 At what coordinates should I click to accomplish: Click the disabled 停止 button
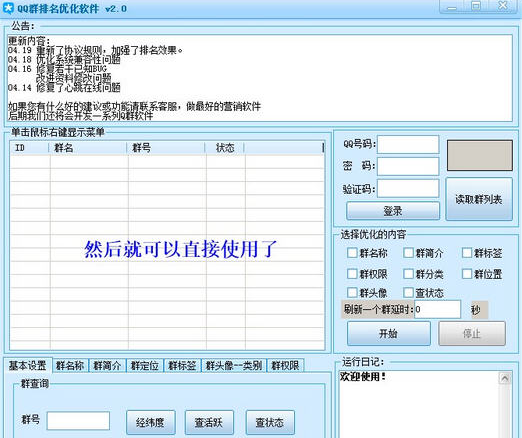tap(472, 333)
